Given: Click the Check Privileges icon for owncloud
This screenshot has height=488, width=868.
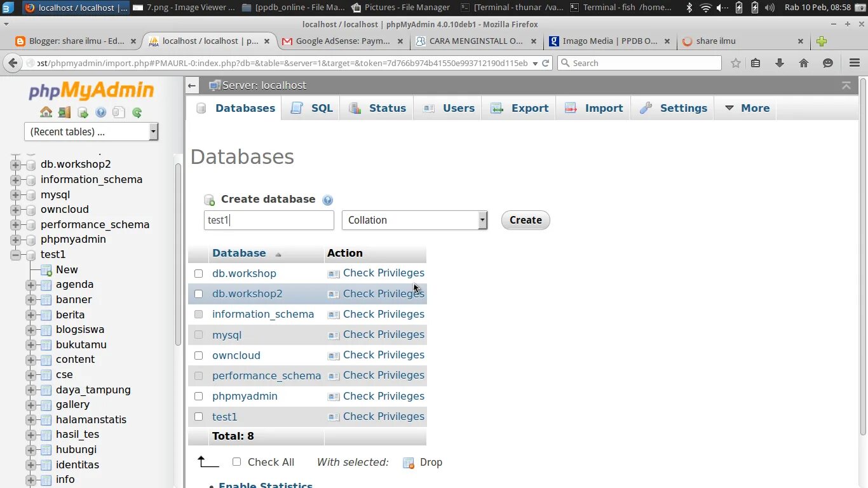Looking at the screenshot, I should [x=334, y=356].
